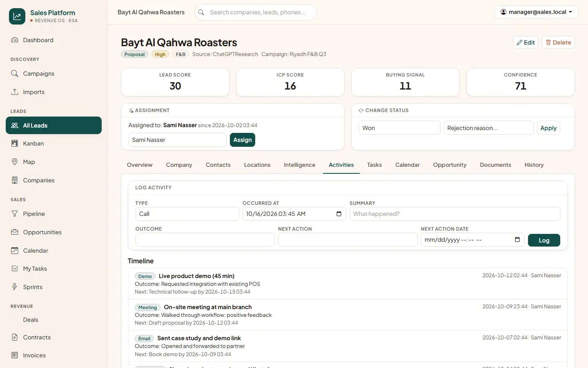Apply the status change

coord(548,128)
